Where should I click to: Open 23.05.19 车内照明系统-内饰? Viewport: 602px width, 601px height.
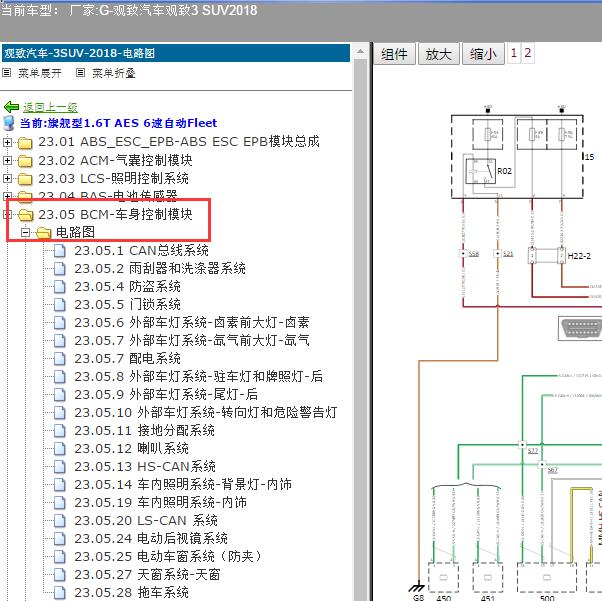click(x=160, y=503)
